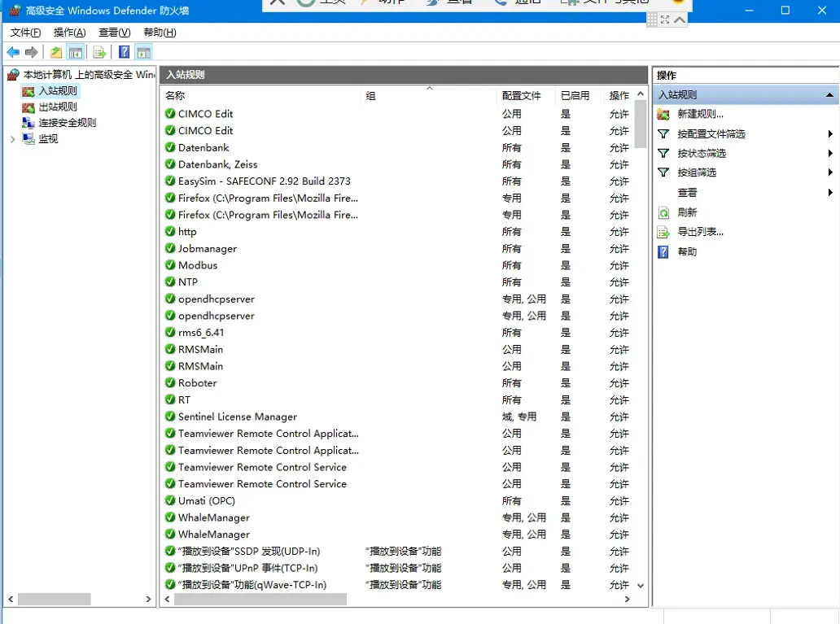Click green check icon beside Sentinel License Manager
840x624 pixels.
(170, 417)
